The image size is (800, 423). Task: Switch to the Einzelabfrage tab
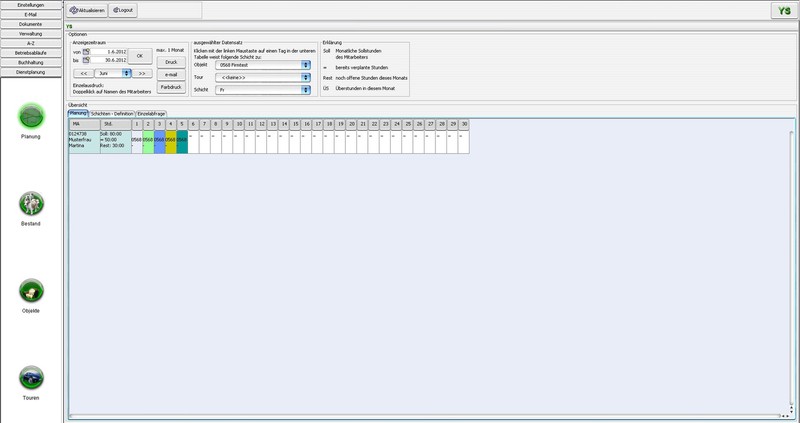tap(151, 114)
